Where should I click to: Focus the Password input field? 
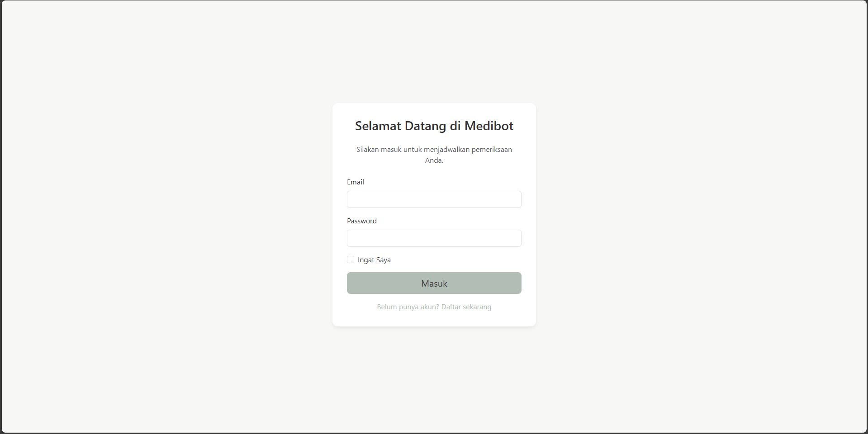(x=434, y=238)
